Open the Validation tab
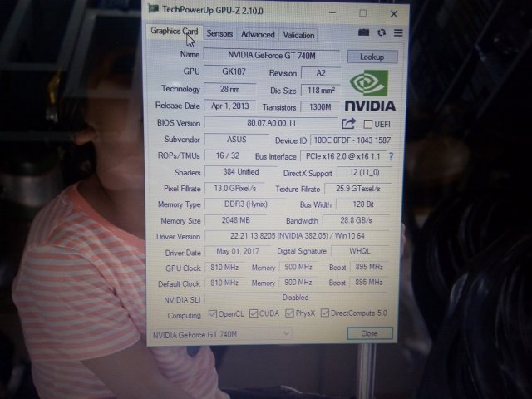Image resolution: width=532 pixels, height=399 pixels. coord(298,35)
